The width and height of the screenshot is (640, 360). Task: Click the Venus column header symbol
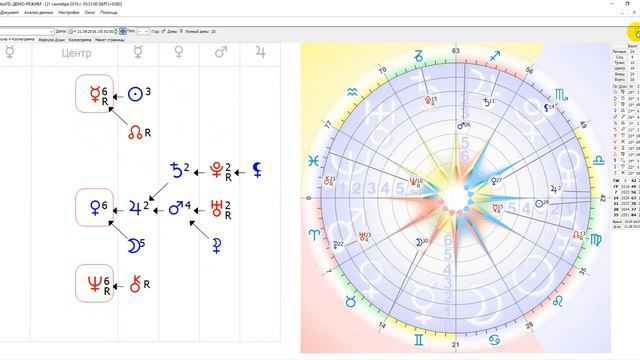(x=178, y=52)
